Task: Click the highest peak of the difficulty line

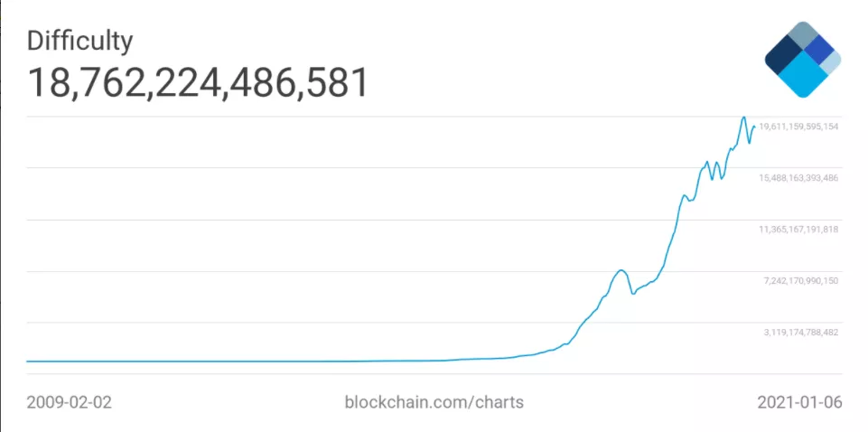Action: pyautogui.click(x=743, y=117)
